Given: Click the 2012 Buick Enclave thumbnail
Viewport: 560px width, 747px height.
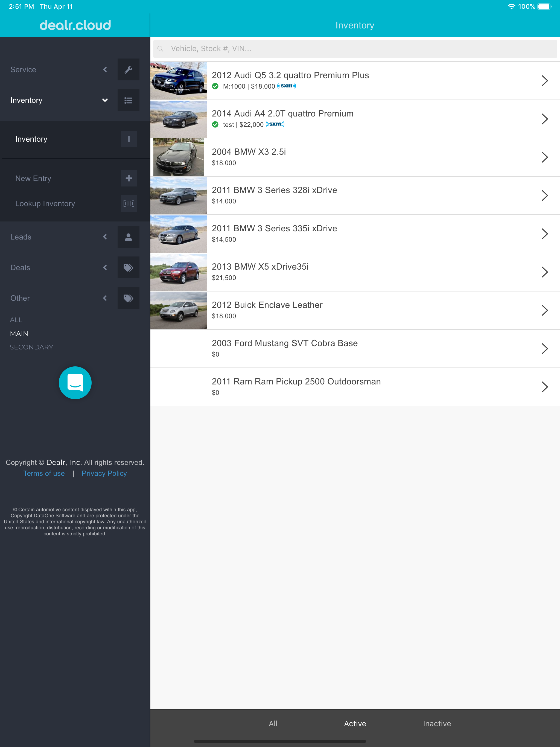Looking at the screenshot, I should tap(178, 310).
